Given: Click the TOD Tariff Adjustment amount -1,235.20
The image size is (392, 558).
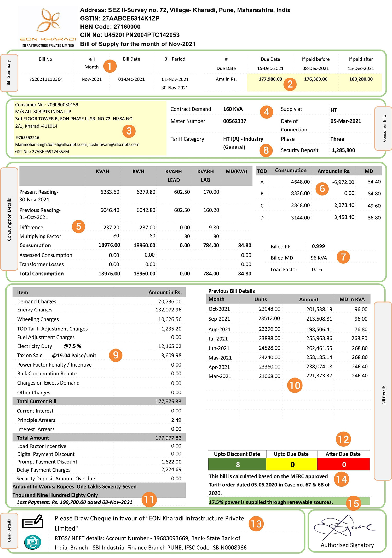Looking at the screenshot, I should (170, 329).
